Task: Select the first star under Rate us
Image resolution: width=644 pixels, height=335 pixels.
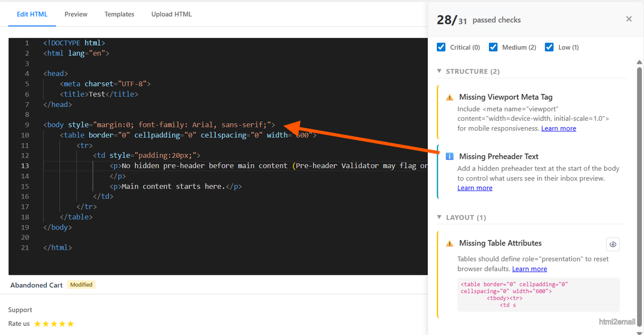Action: click(x=39, y=324)
